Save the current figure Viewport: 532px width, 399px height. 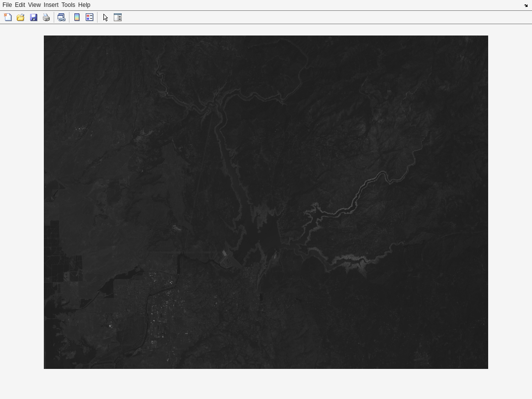pyautogui.click(x=33, y=17)
